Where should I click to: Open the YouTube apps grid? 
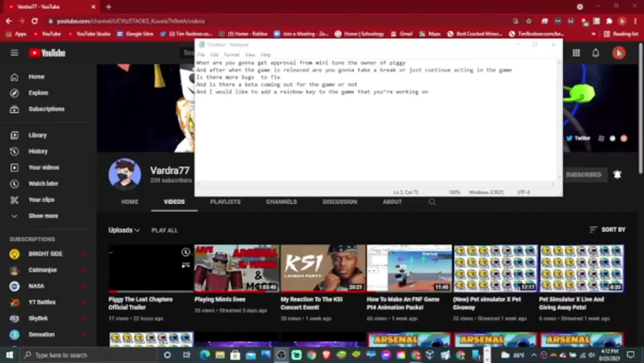tap(576, 53)
